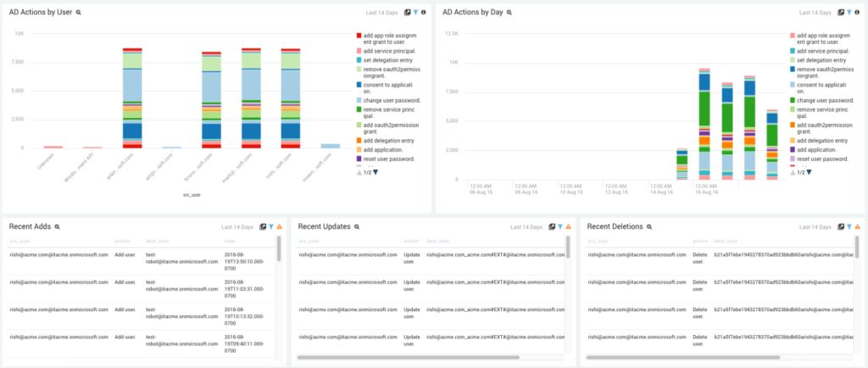Click orange warning icon in Recent Adds panel

point(280,227)
